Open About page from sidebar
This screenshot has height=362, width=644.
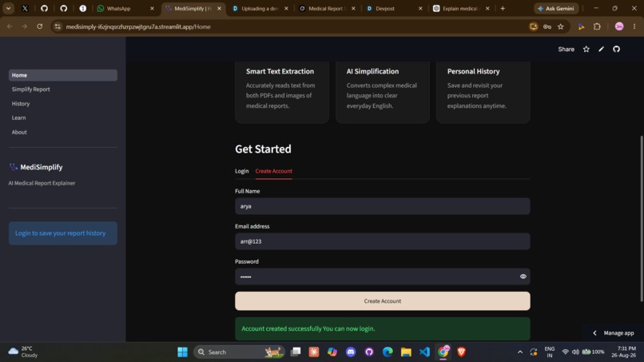coord(63,132)
